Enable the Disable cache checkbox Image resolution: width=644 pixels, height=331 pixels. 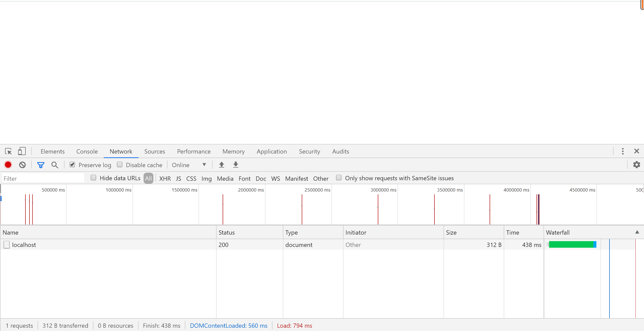120,165
